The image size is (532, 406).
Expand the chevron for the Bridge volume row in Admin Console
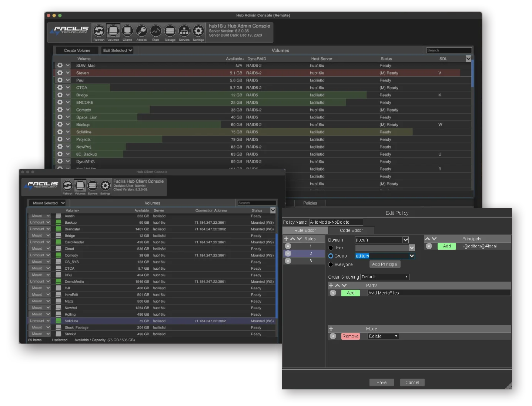(68, 95)
